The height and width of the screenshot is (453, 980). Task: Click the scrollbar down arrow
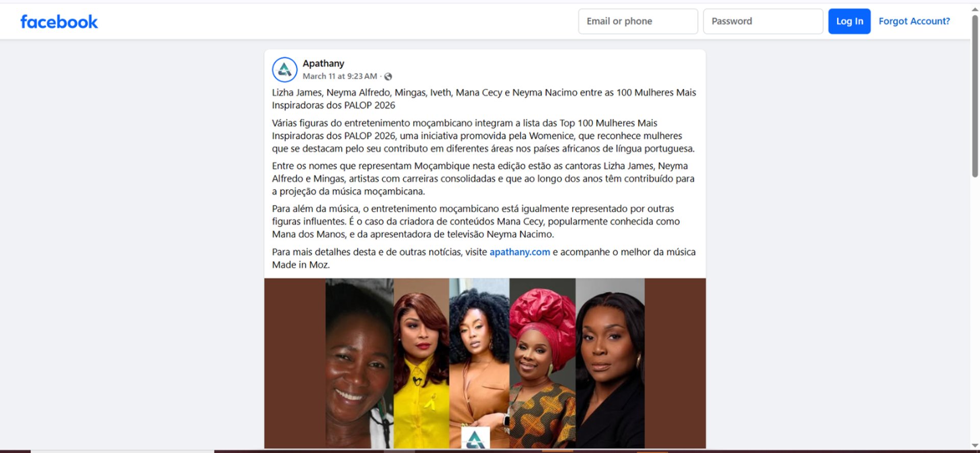(x=975, y=445)
